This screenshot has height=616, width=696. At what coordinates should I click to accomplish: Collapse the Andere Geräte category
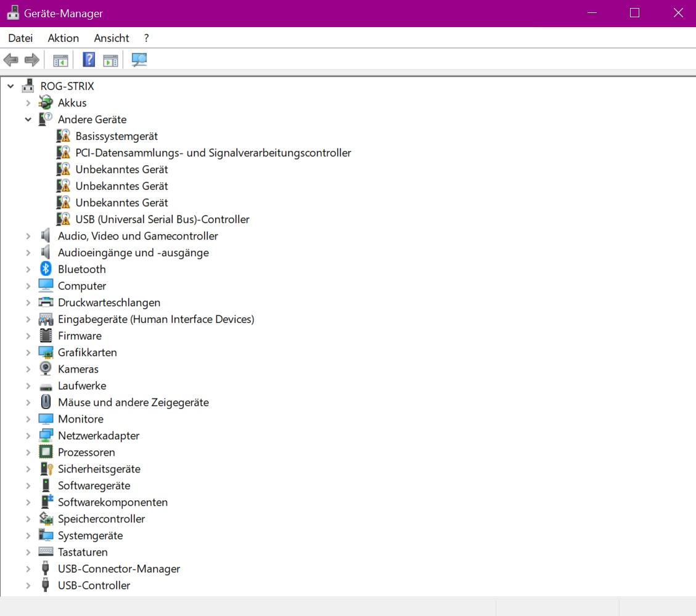28,120
